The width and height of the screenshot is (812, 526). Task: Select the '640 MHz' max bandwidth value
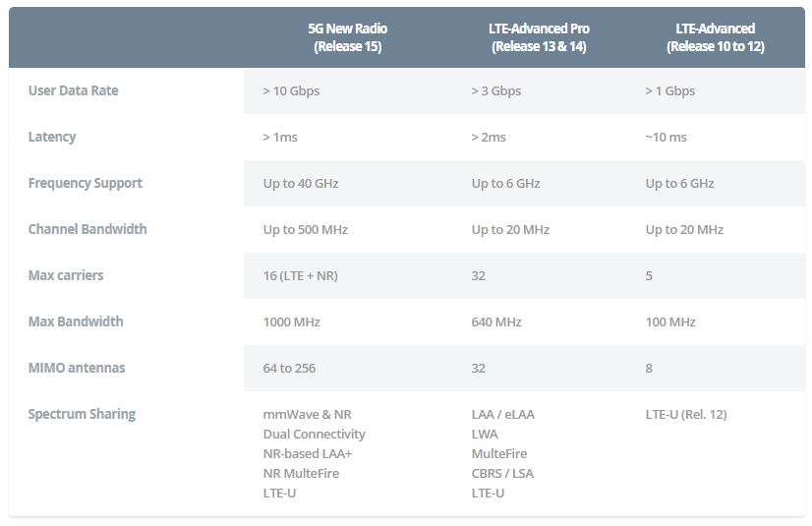(496, 321)
